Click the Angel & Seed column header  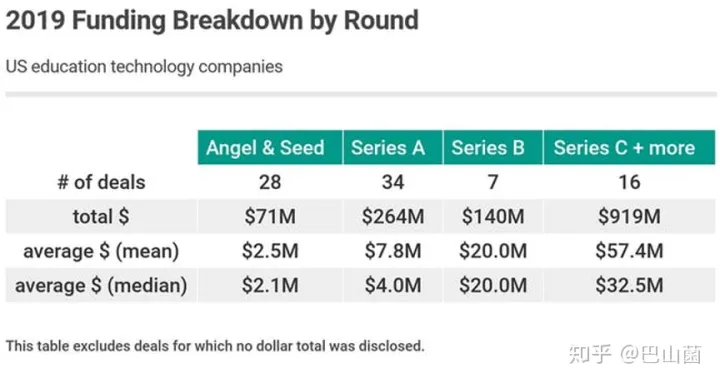click(270, 147)
